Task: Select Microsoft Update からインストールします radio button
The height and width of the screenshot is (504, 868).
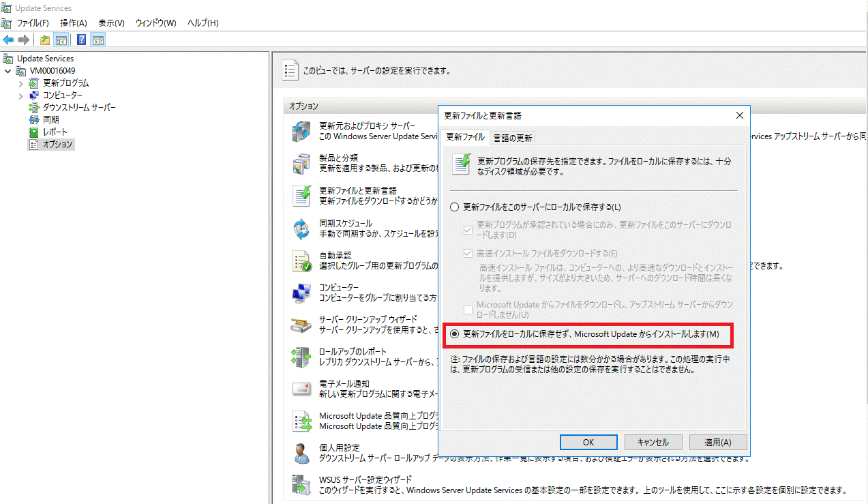Action: pyautogui.click(x=455, y=334)
